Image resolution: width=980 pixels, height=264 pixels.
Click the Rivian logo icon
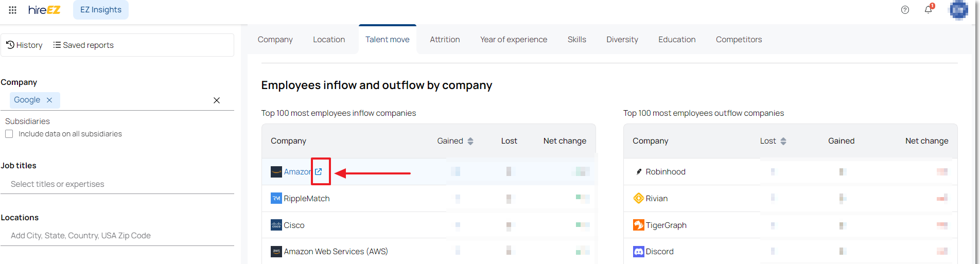639,198
